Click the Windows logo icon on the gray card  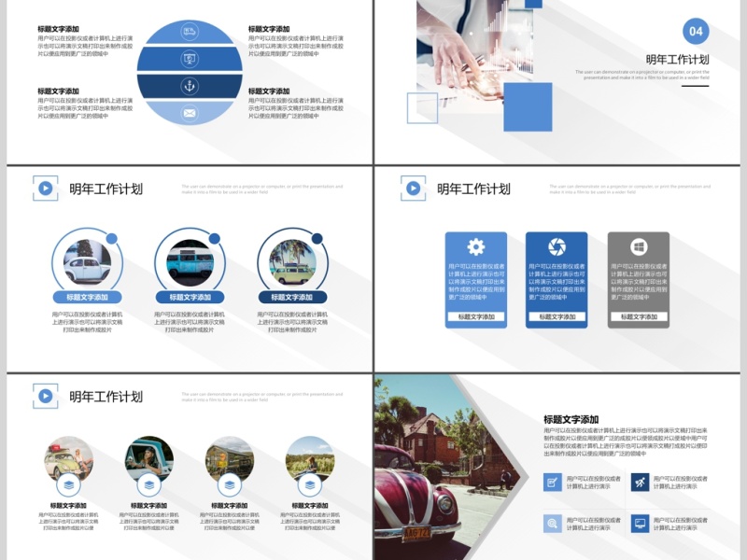pos(639,247)
